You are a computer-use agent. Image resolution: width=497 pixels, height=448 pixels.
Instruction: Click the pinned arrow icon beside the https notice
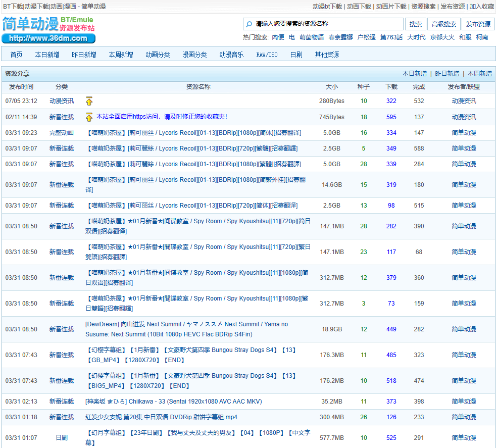click(89, 117)
